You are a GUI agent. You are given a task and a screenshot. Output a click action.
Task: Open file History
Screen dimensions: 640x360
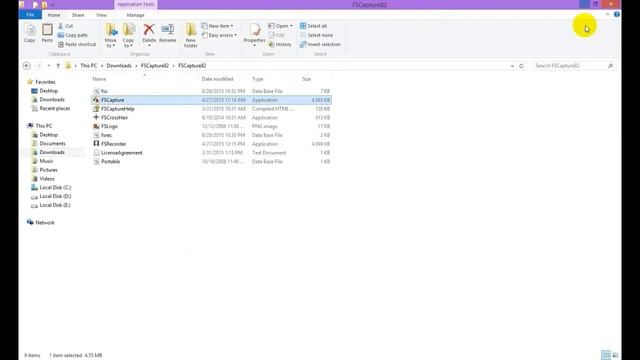[280, 44]
